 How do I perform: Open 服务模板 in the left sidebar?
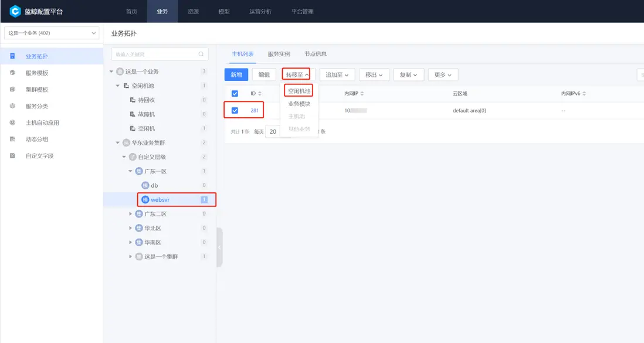[x=52, y=73]
